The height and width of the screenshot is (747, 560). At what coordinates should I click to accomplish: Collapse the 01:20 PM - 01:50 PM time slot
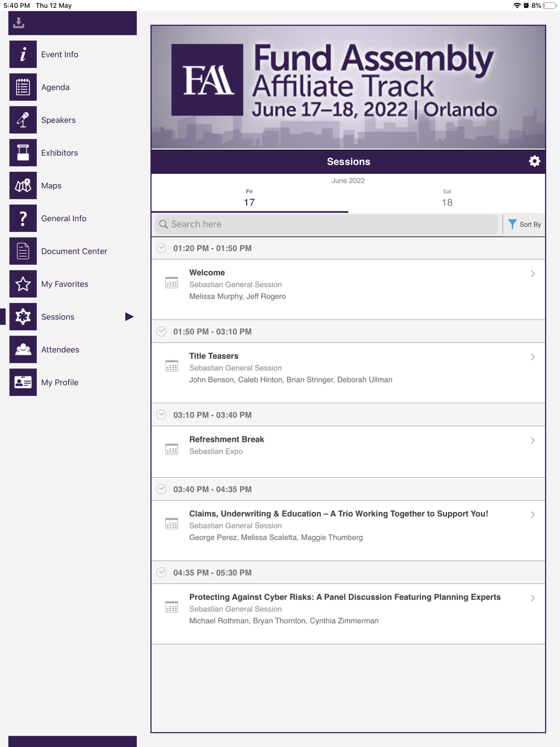click(161, 248)
